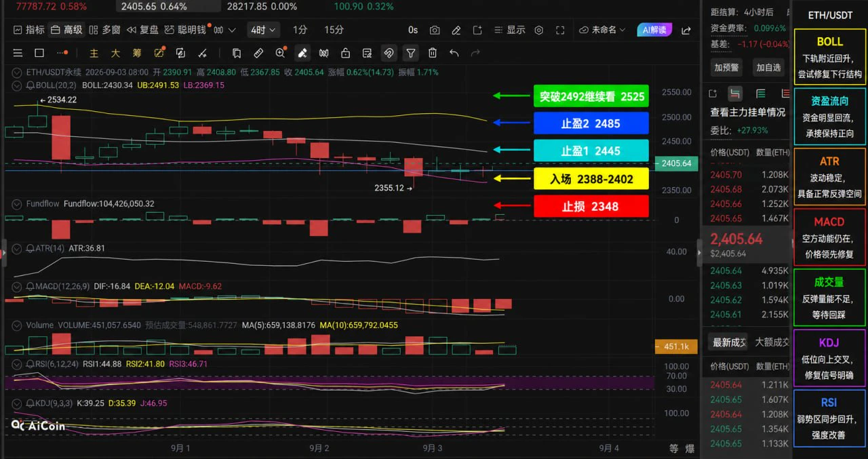Select the ruler measure tool

[x=258, y=53]
